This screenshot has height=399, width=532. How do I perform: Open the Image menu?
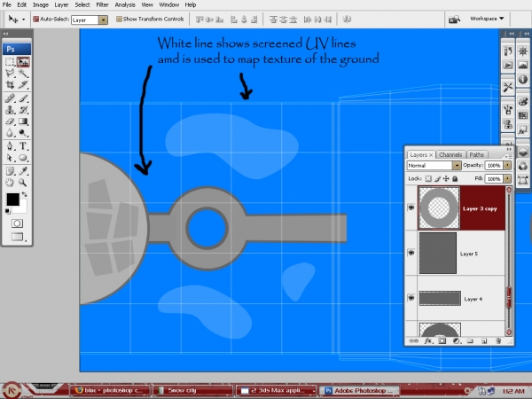(41, 4)
